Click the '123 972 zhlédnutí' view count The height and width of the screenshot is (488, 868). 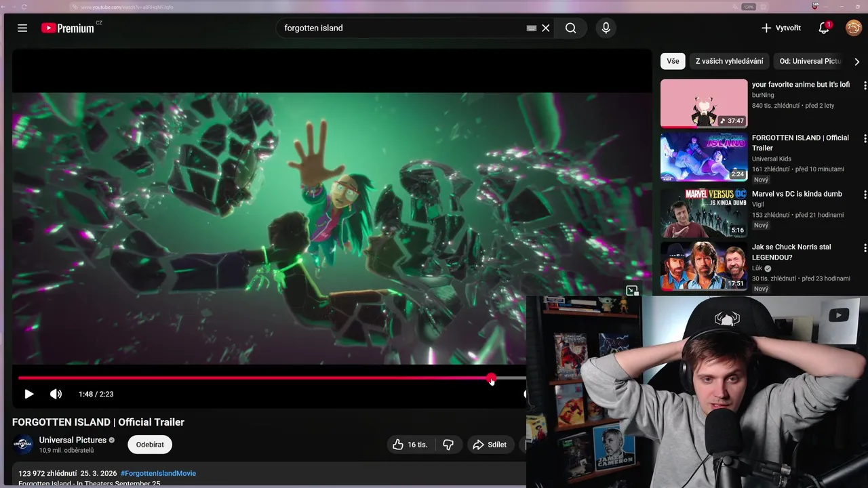point(47,473)
